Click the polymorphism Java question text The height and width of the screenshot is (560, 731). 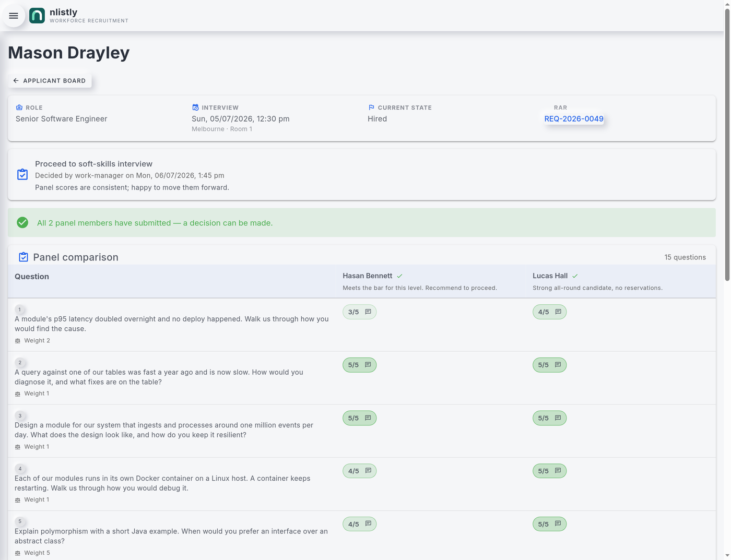pyautogui.click(x=171, y=536)
